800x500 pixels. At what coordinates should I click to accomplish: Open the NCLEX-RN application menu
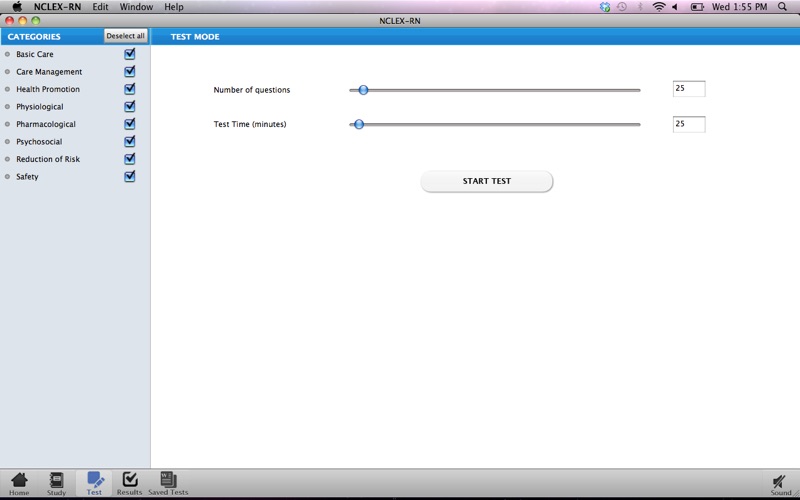[57, 7]
